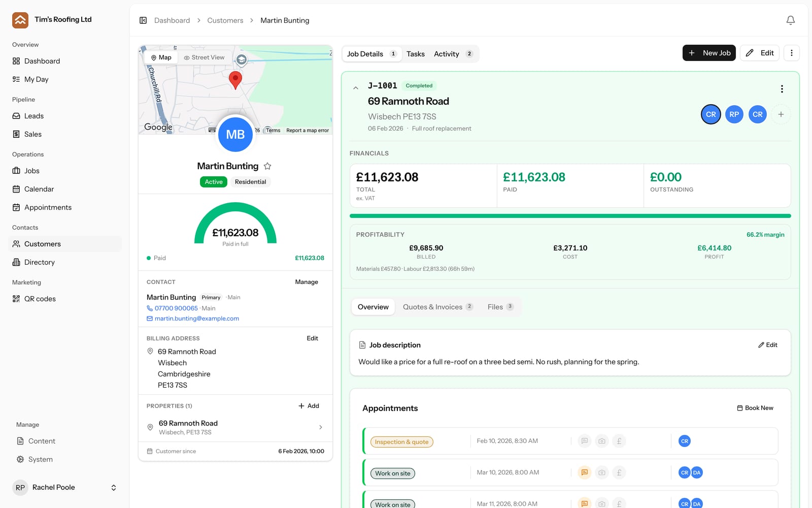Open the notifications bell
Viewport: 812px width, 508px height.
point(790,20)
